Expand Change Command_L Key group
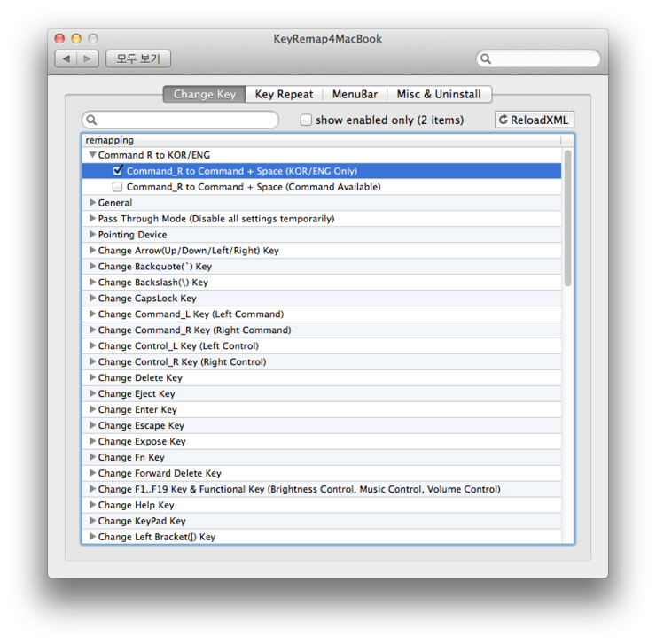 click(92, 314)
